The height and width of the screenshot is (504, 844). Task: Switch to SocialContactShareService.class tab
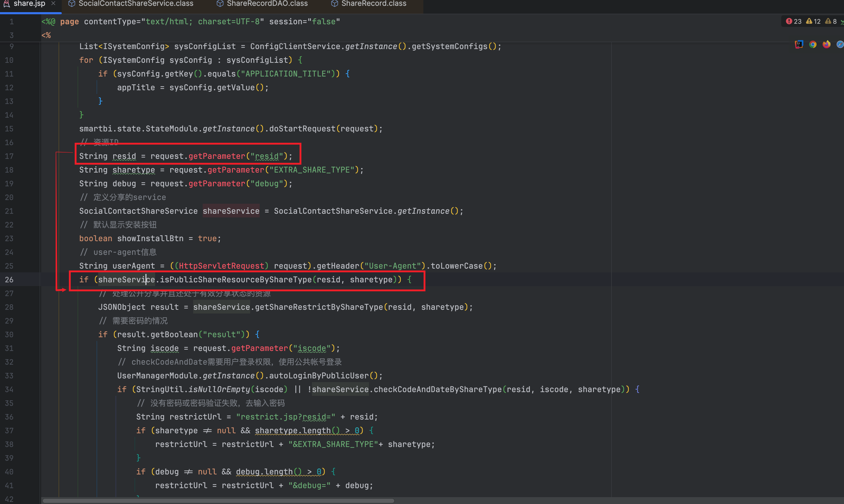pyautogui.click(x=135, y=3)
